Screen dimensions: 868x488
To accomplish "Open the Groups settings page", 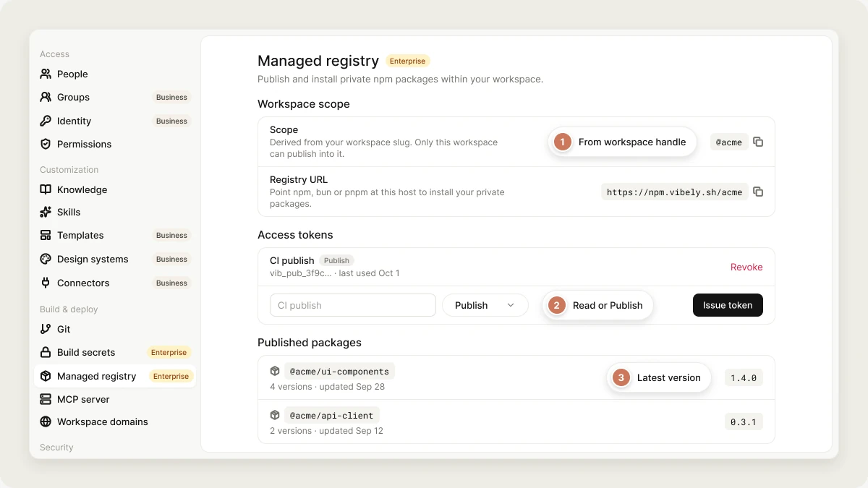I will (114, 97).
